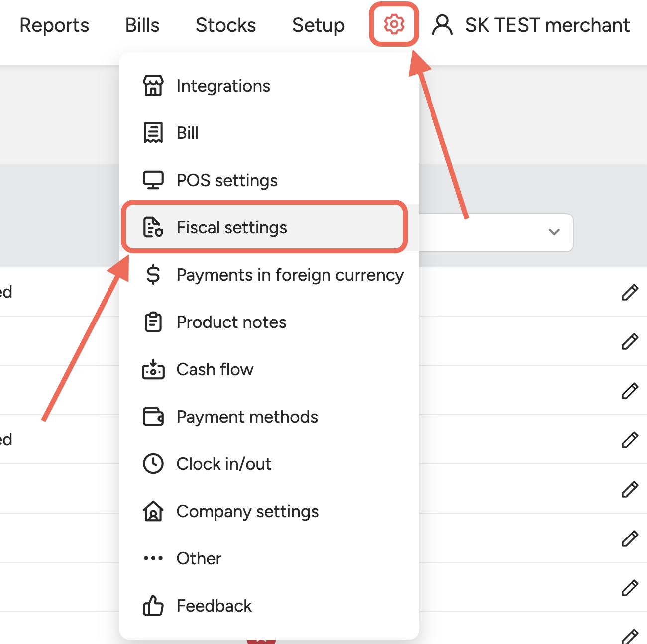Click the Bill receipt icon
The width and height of the screenshot is (647, 644).
coord(153,133)
